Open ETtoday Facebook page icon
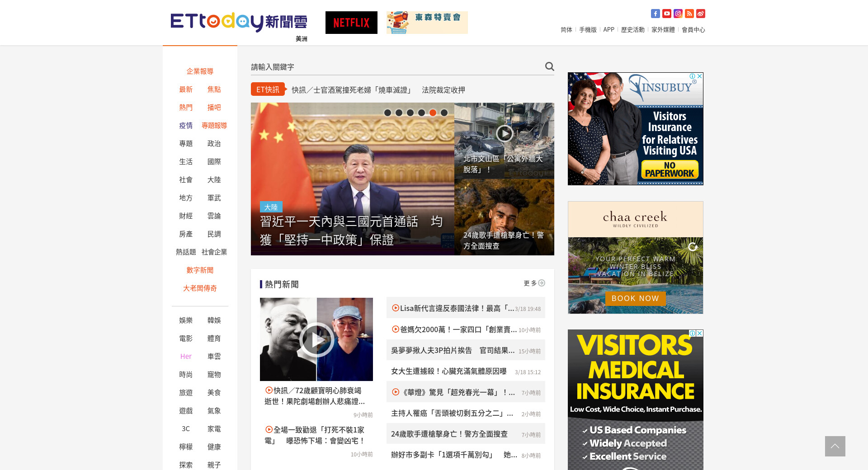Screen dimensions: 868x470 point(655,14)
